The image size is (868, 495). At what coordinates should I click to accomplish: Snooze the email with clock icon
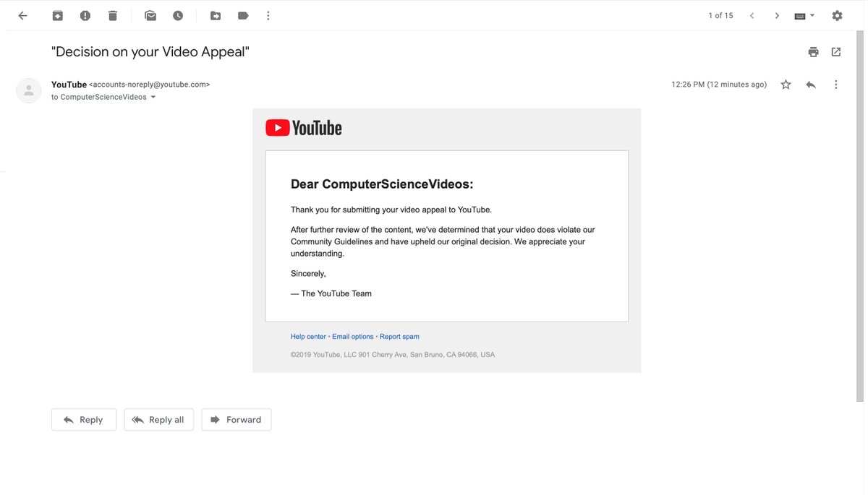coord(178,16)
